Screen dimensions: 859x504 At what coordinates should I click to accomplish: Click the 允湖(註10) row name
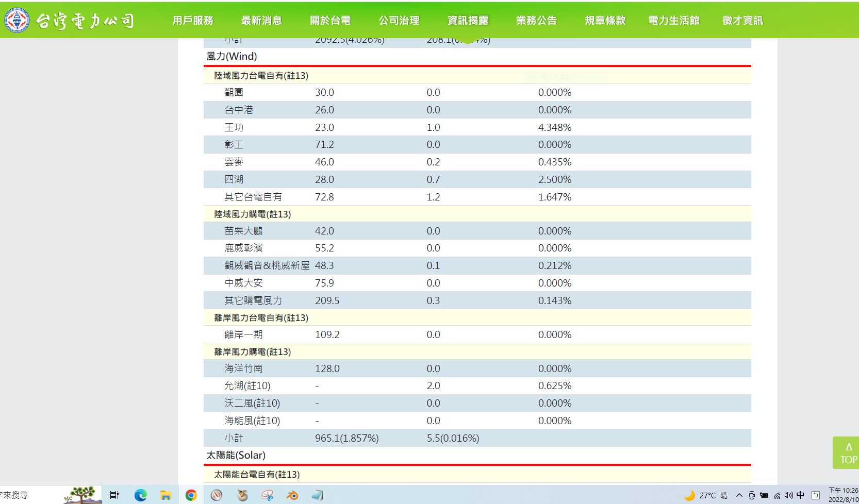247,385
